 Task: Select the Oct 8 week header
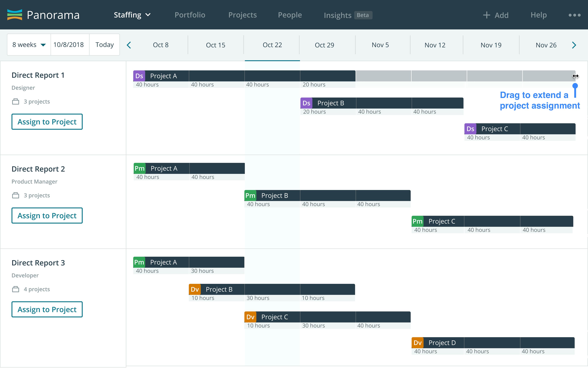point(161,45)
